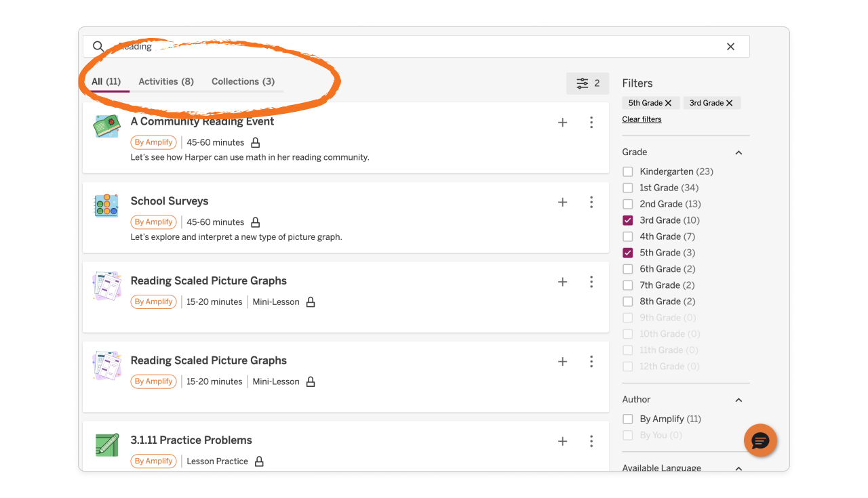The image size is (868, 498).
Task: Open the chat support bubble
Action: click(x=760, y=441)
